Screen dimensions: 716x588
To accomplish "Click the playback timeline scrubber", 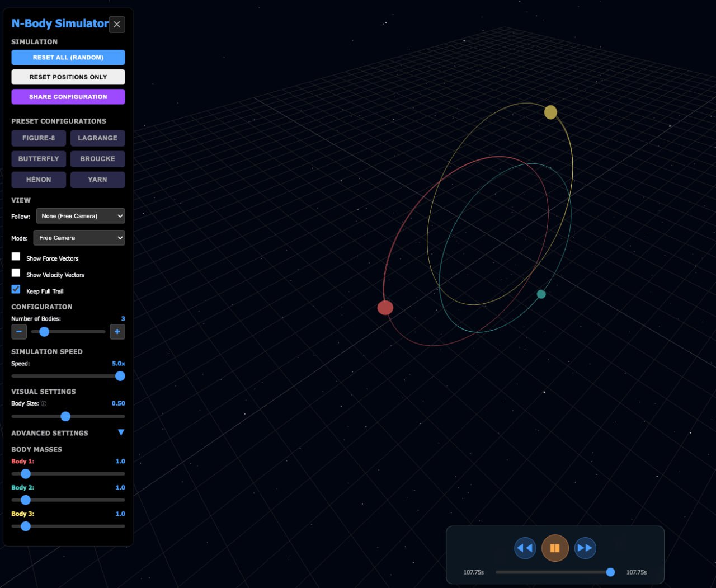I will [554, 572].
